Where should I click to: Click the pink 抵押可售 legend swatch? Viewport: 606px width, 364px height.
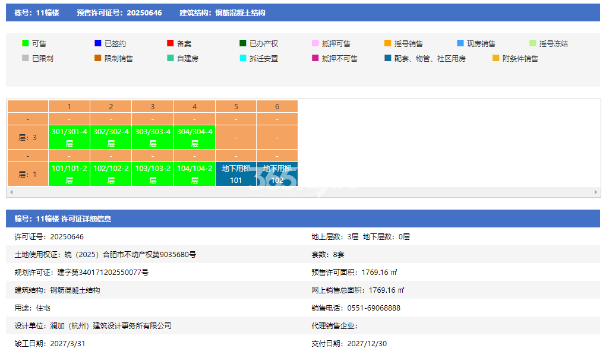pyautogui.click(x=315, y=43)
